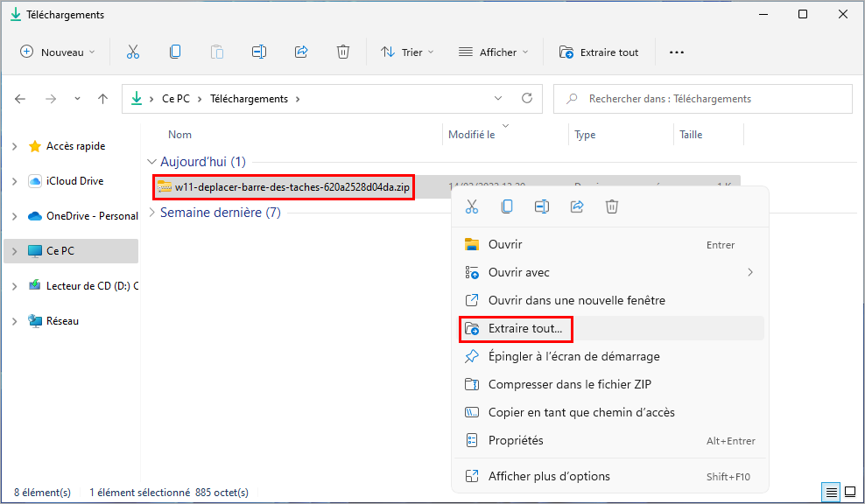Refresh the Téléchargements folder view
865x504 pixels.
(527, 98)
